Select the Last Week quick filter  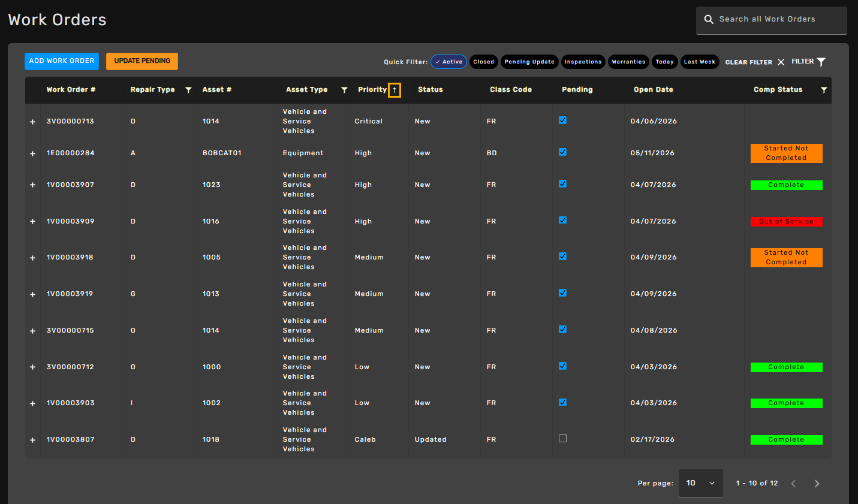pos(700,62)
